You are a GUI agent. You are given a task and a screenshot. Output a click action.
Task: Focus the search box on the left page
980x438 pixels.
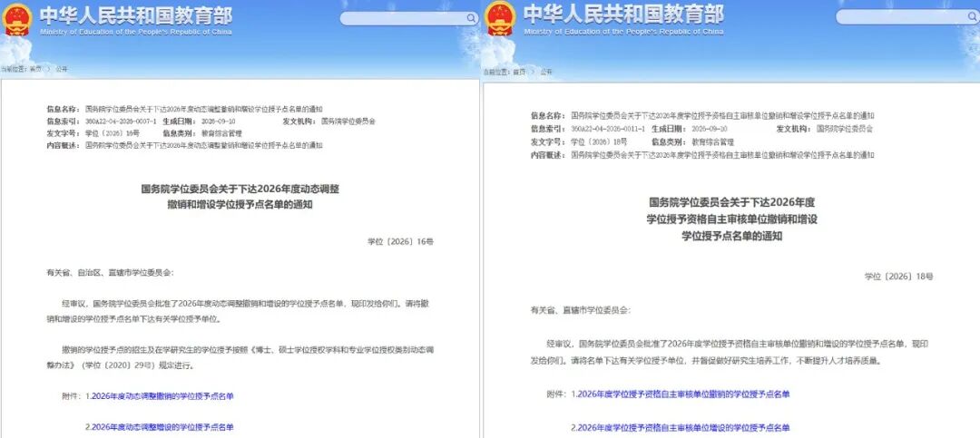[x=409, y=19]
